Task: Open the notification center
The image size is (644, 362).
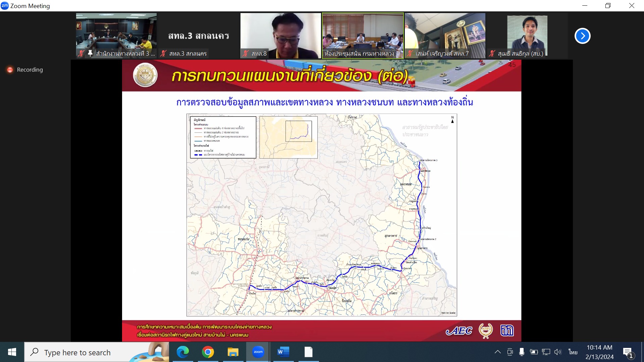Action: 628,352
